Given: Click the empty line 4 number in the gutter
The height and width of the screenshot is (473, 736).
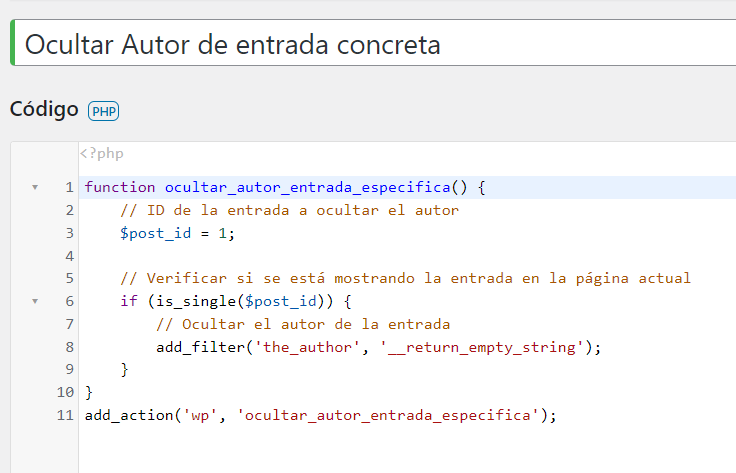Looking at the screenshot, I should coord(69,256).
